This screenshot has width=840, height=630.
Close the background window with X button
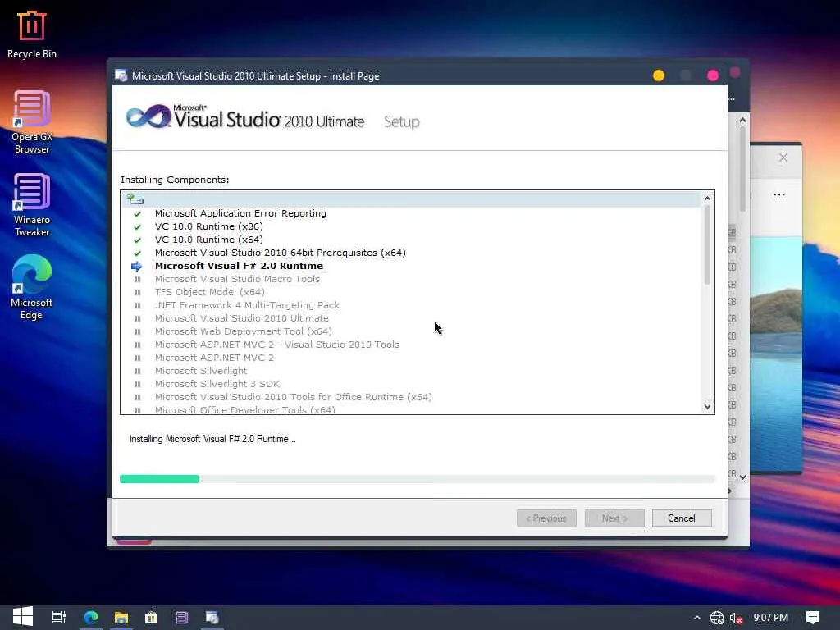pos(783,157)
